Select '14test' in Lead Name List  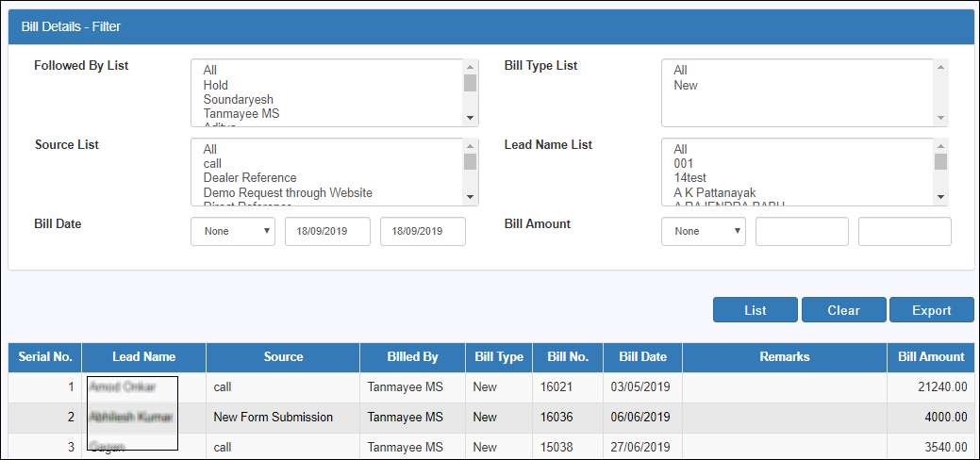(690, 178)
